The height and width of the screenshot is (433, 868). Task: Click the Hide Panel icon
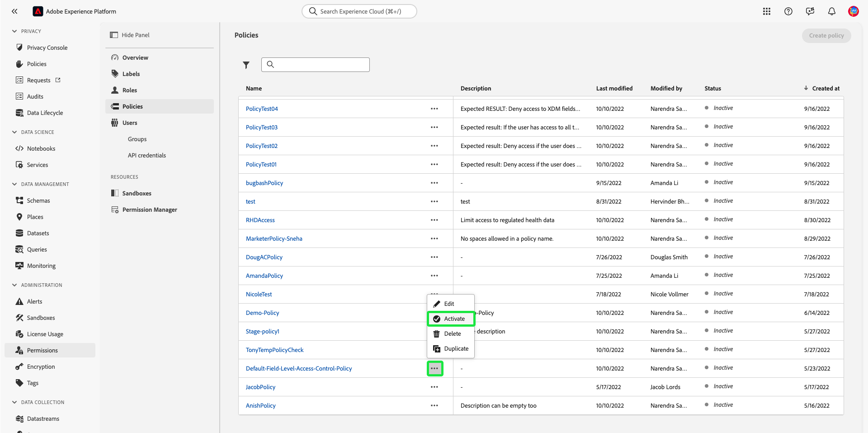[114, 35]
